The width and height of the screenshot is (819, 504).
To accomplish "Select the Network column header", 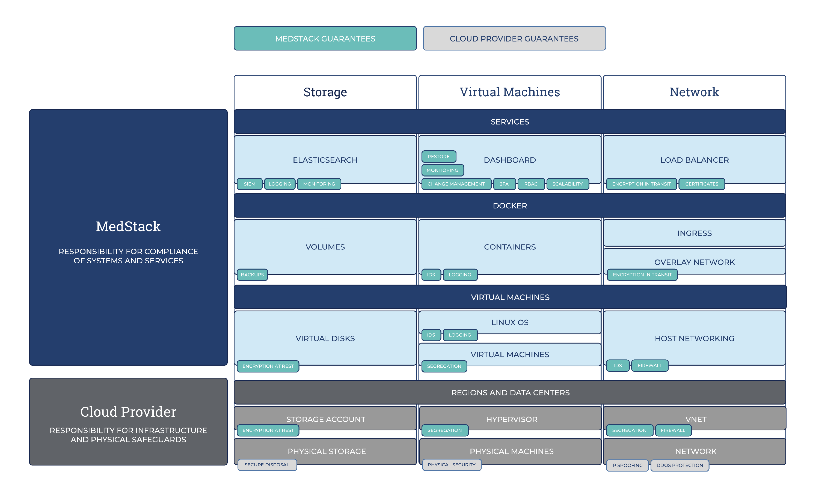I will pyautogui.click(x=694, y=92).
